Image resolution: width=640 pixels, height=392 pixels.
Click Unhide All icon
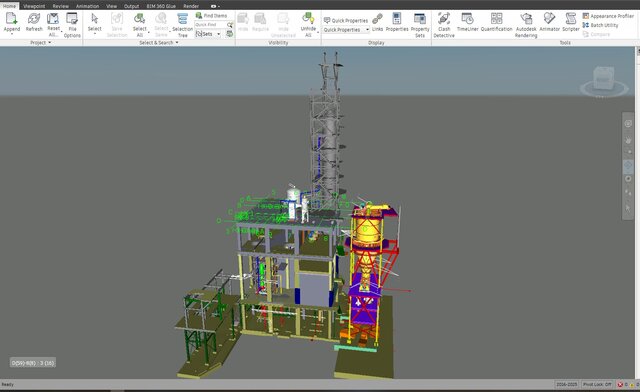pos(308,19)
